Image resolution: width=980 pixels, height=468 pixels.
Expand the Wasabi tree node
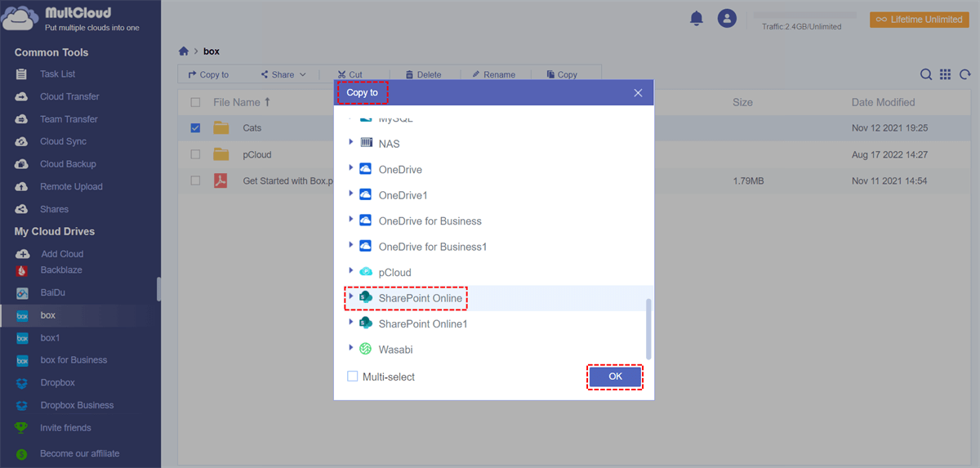point(351,349)
